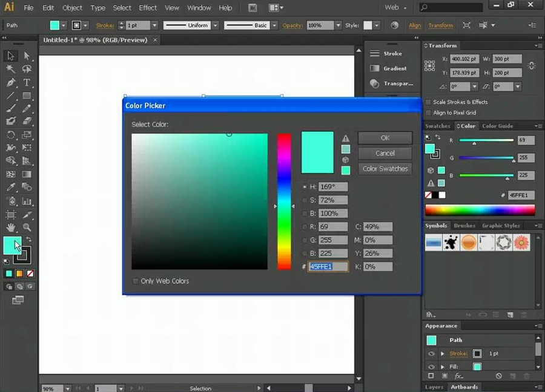This screenshot has width=545, height=392.
Task: Switch to the Color Guide tab
Action: tap(497, 126)
